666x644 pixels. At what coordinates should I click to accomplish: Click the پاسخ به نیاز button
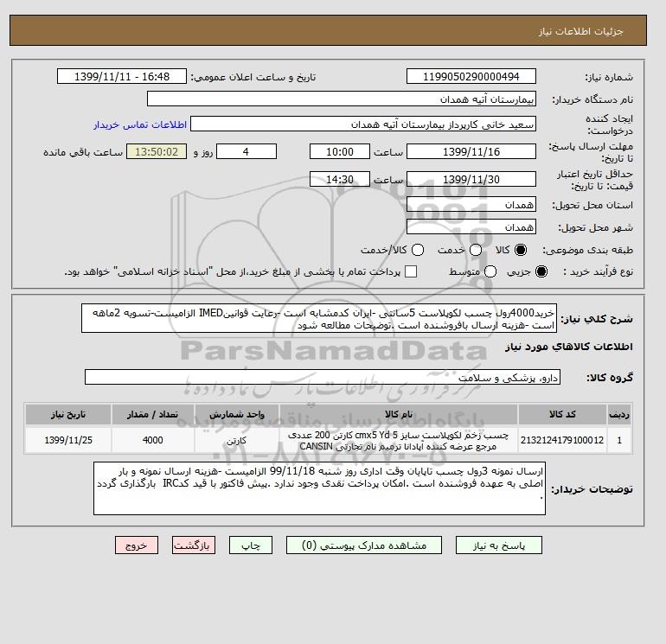[499, 545]
